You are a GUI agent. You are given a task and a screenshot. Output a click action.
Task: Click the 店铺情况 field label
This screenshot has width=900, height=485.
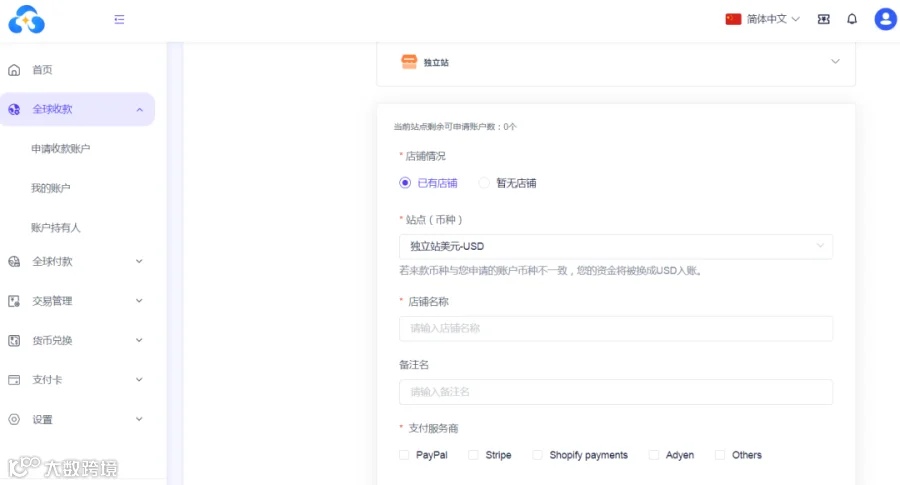(x=425, y=156)
